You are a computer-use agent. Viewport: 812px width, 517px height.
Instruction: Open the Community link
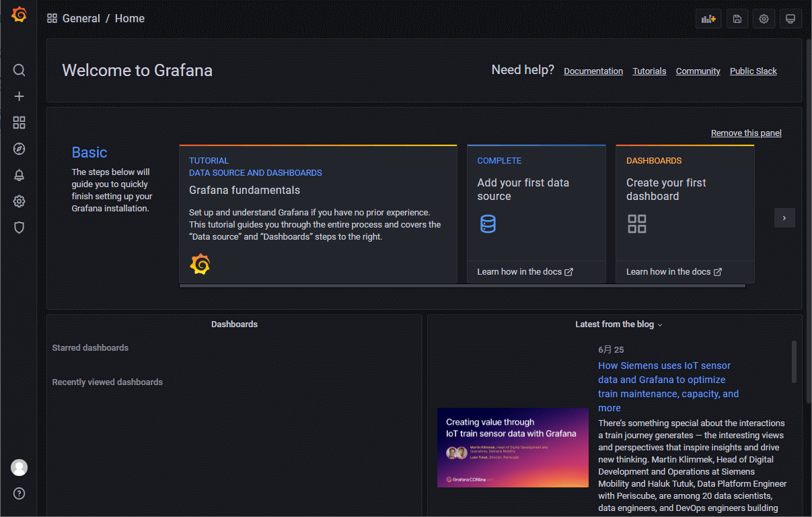[698, 71]
